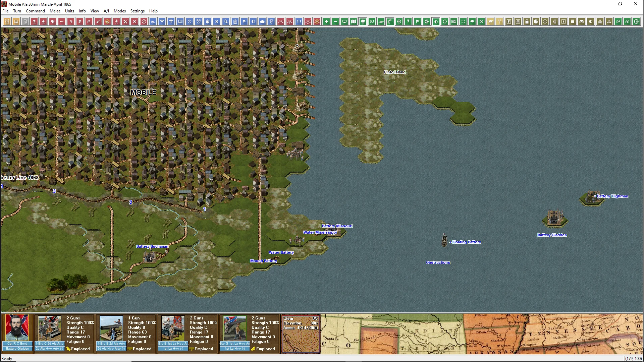Click the padlock icon in toolbar

pos(527,21)
